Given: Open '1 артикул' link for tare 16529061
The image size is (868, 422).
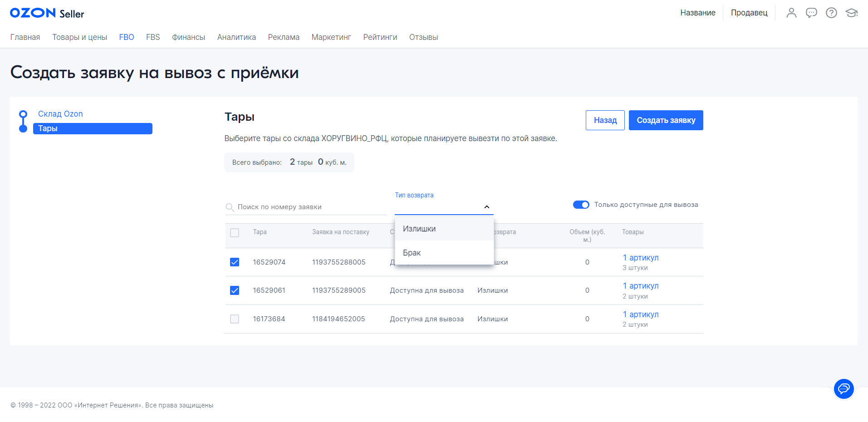Looking at the screenshot, I should pos(641,286).
